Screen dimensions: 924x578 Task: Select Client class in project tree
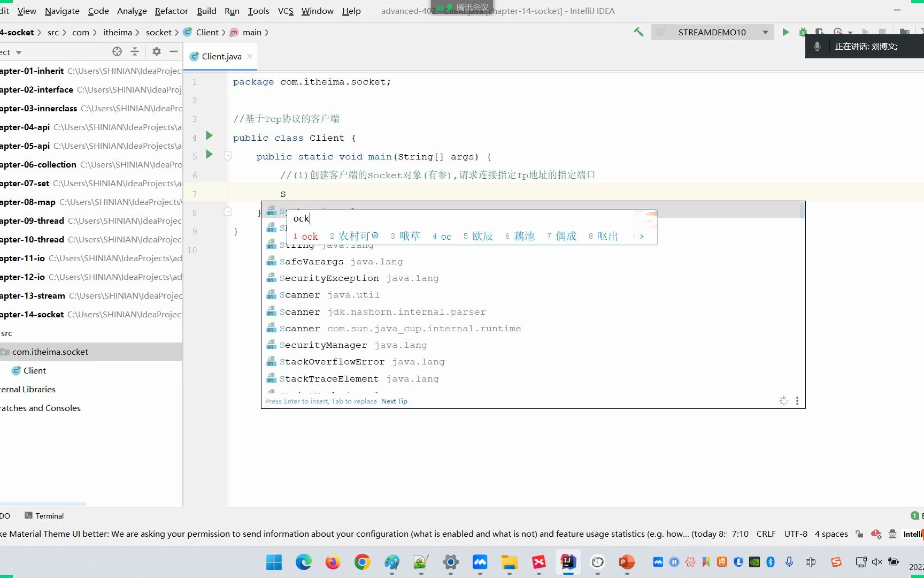(x=91, y=370)
